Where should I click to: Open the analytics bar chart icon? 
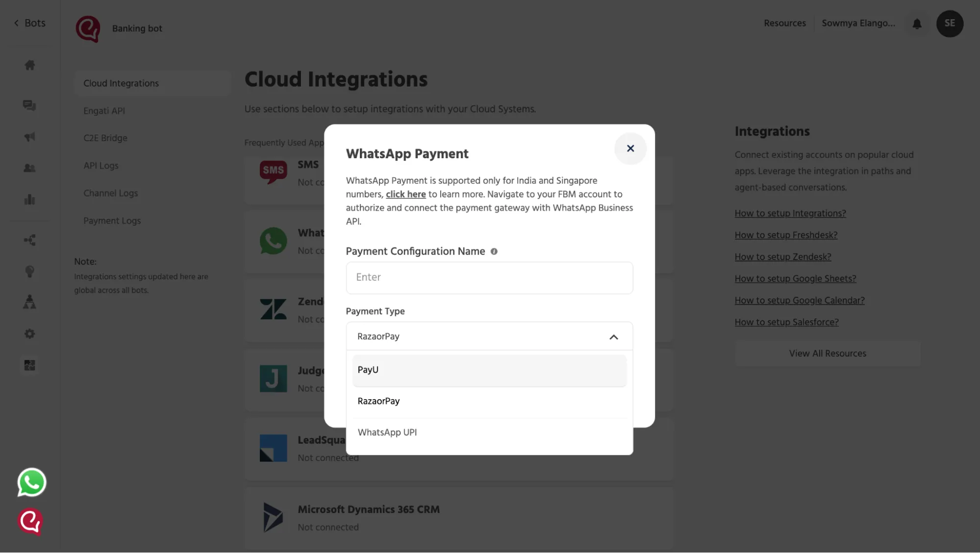30,199
